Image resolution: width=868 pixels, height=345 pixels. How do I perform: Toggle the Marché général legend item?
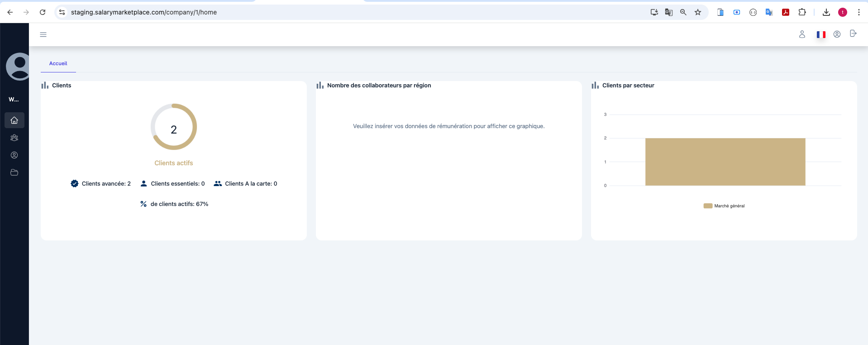724,206
